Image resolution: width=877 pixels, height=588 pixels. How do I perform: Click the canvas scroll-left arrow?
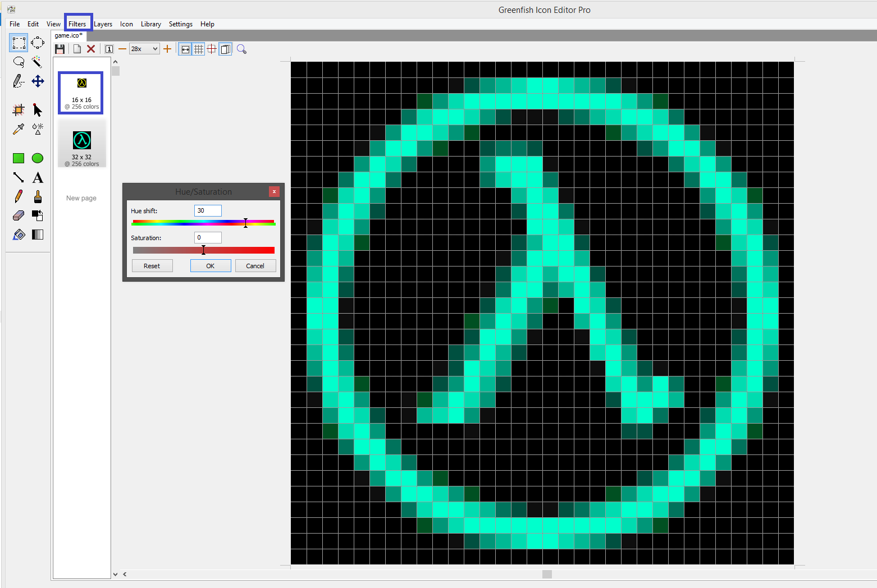(x=125, y=574)
